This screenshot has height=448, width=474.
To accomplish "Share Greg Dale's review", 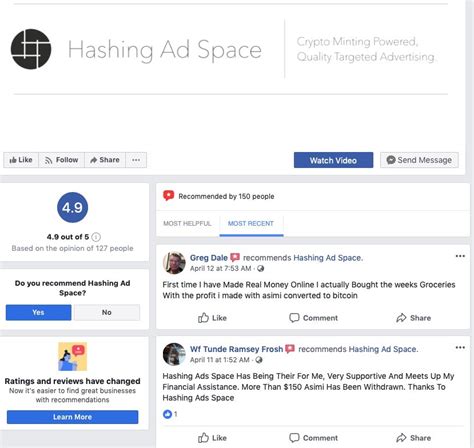I will click(414, 318).
